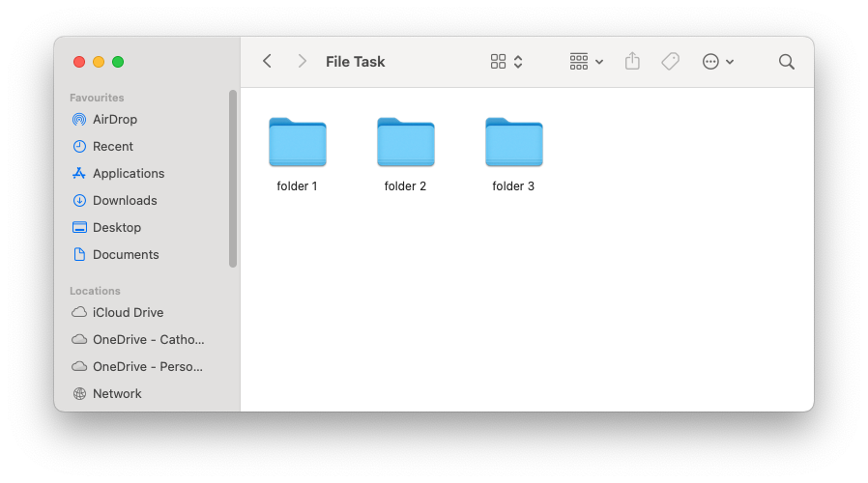Open the More actions ellipsis menu
Screen dimensions: 868x483
pyautogui.click(x=718, y=62)
